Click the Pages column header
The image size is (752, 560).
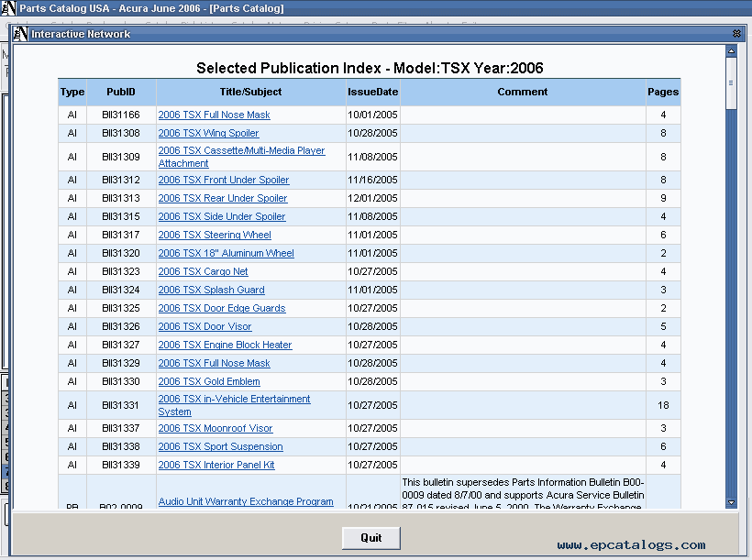pos(663,92)
